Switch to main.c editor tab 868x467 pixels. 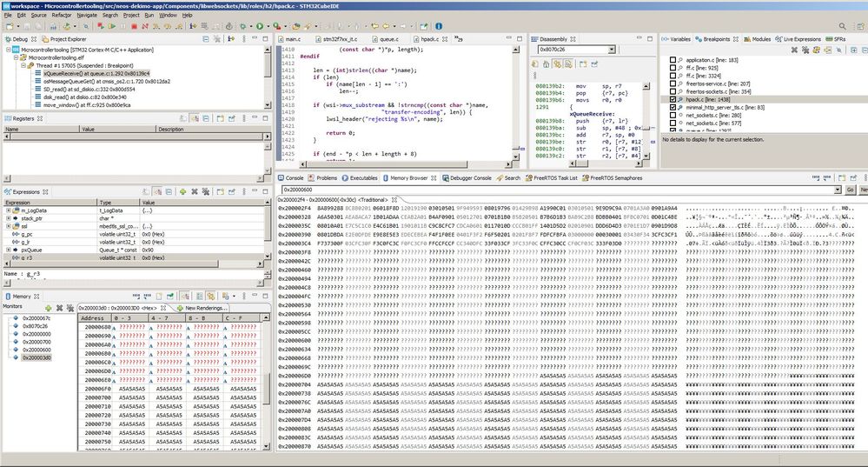point(289,39)
